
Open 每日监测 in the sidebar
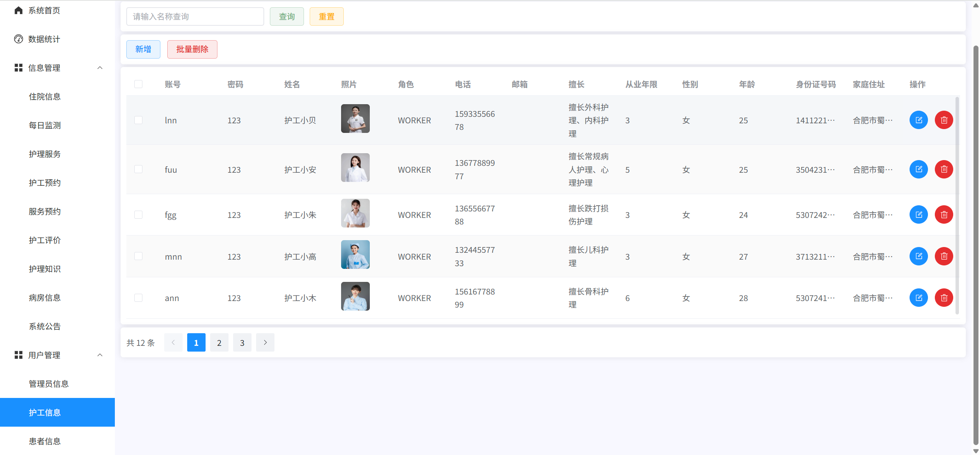(45, 125)
